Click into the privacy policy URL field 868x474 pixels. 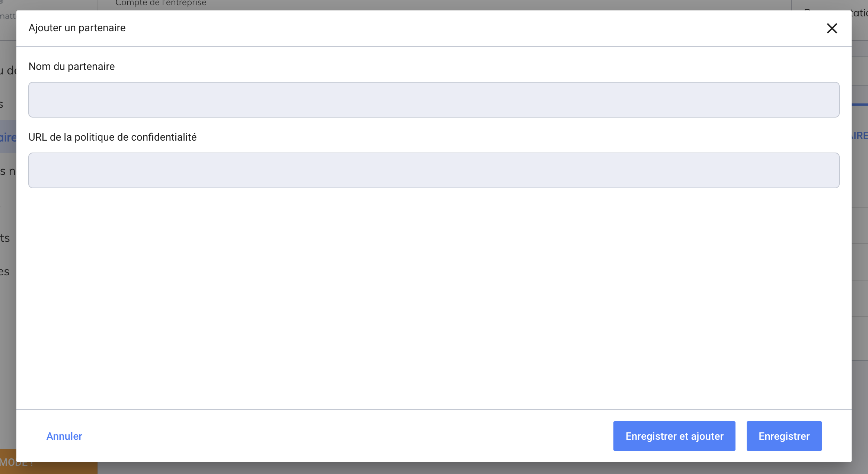pyautogui.click(x=434, y=170)
